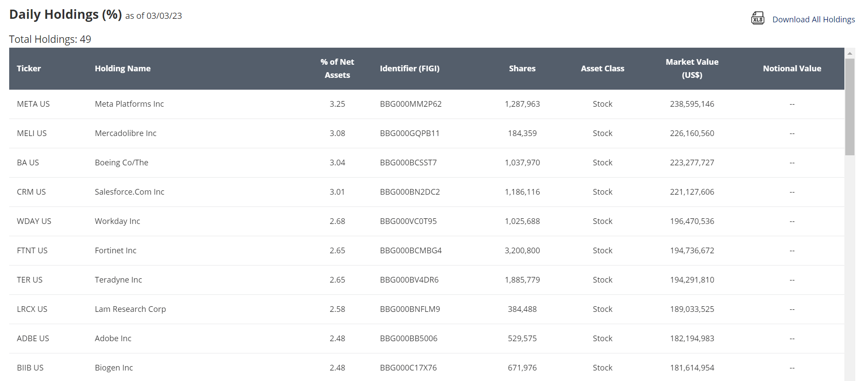Click the BBG000MM2P62 identifier cell
The width and height of the screenshot is (868, 381).
[x=411, y=104]
